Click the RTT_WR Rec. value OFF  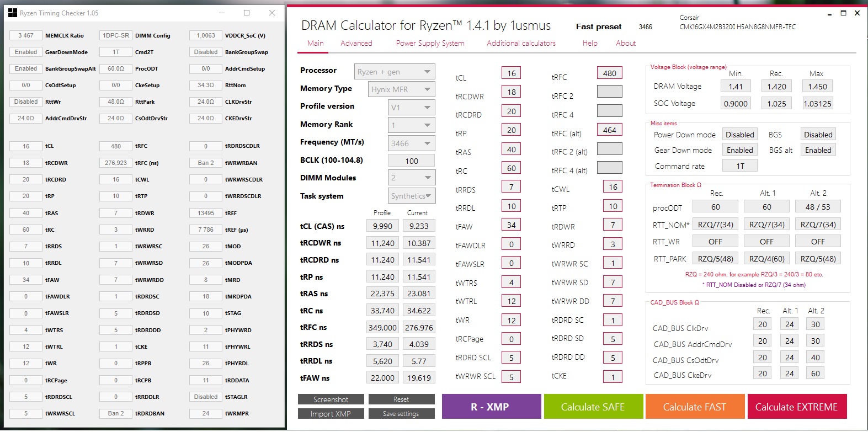(x=715, y=242)
